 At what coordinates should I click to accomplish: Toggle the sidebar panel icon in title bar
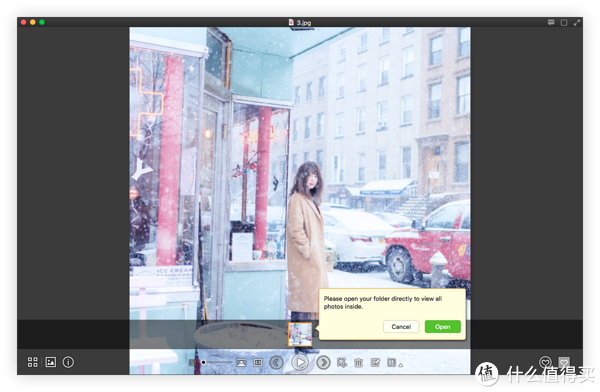(564, 23)
